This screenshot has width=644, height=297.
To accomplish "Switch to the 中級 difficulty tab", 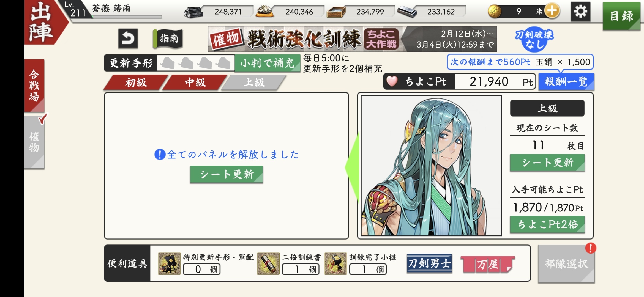I will pyautogui.click(x=195, y=82).
